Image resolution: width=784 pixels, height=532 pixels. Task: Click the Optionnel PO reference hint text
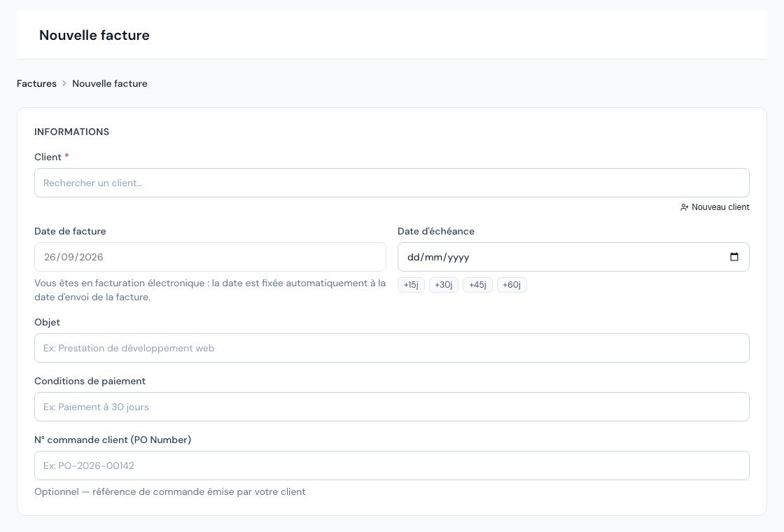170,492
